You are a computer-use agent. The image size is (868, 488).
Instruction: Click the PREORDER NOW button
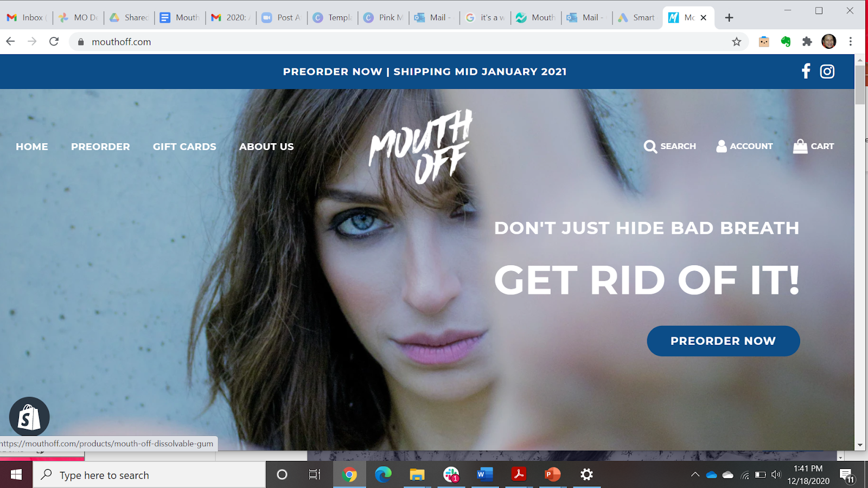pyautogui.click(x=723, y=341)
